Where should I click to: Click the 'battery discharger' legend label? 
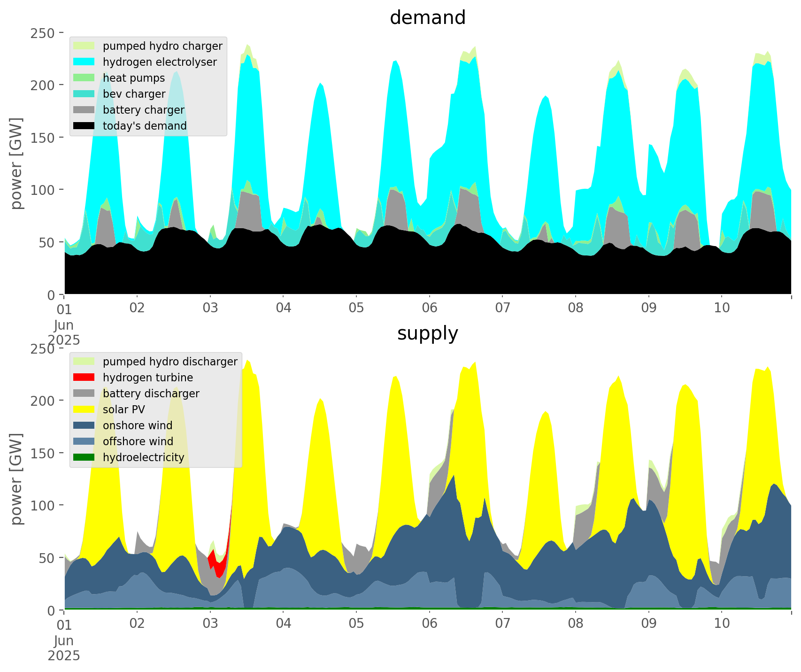151,394
